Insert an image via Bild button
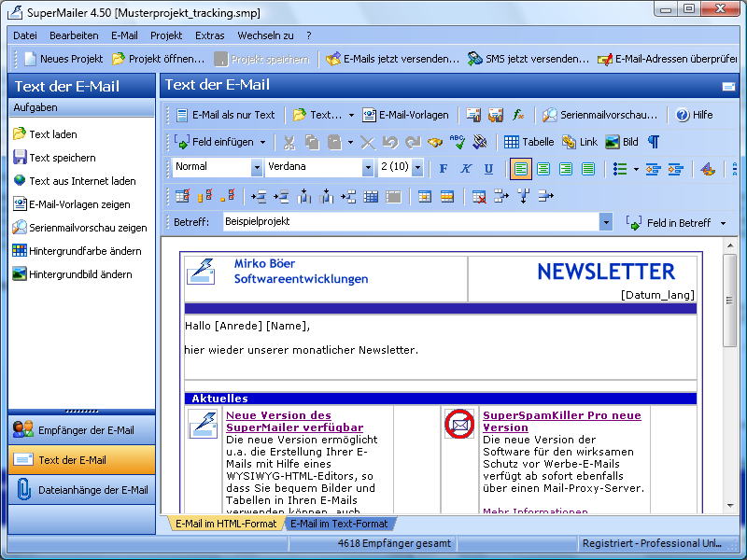This screenshot has height=560, width=747. tap(622, 142)
